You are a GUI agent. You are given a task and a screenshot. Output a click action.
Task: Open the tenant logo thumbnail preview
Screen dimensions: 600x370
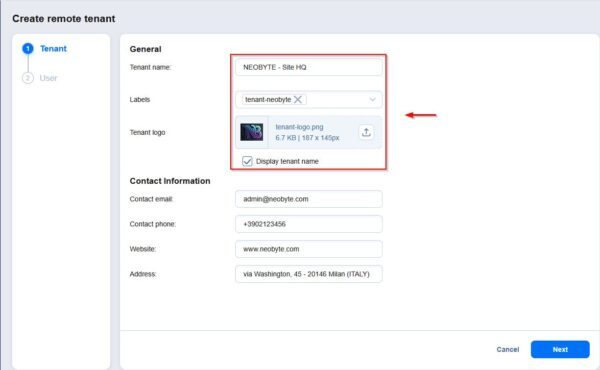click(x=251, y=132)
